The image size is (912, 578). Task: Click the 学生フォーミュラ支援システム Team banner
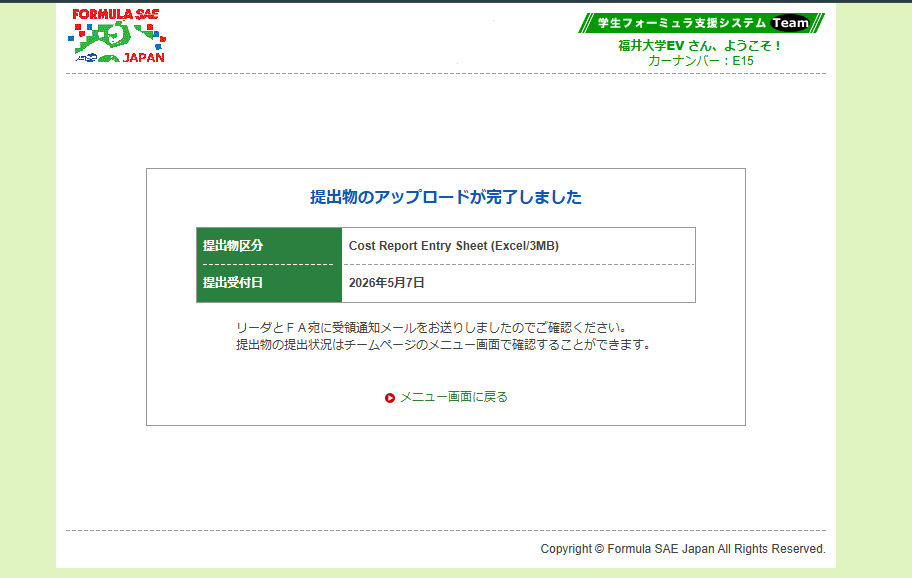click(x=701, y=23)
